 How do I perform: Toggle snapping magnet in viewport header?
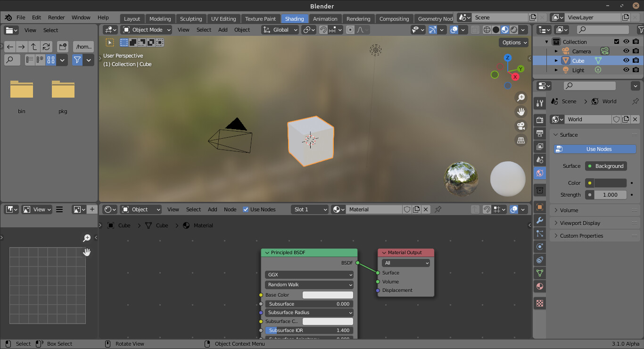point(323,30)
